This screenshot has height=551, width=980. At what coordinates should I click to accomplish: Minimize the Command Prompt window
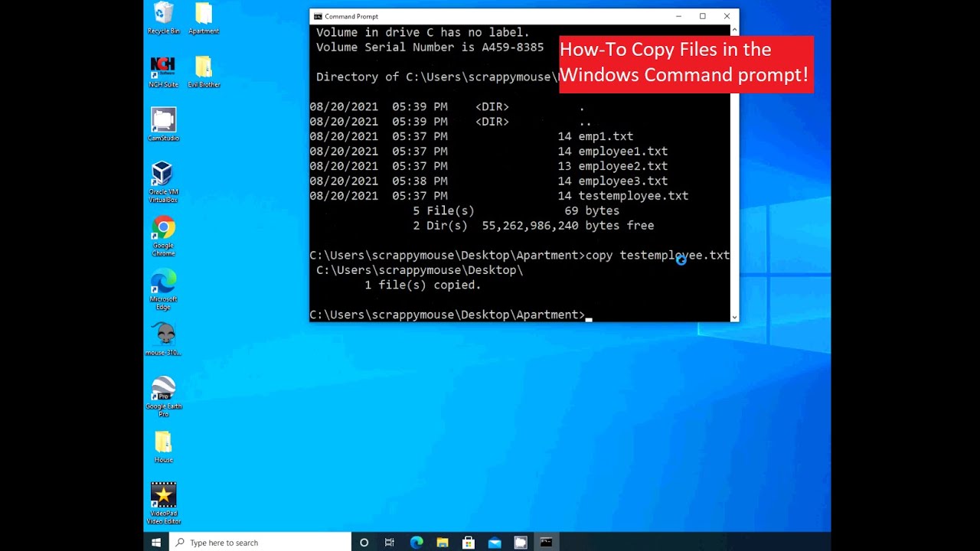[x=678, y=16]
